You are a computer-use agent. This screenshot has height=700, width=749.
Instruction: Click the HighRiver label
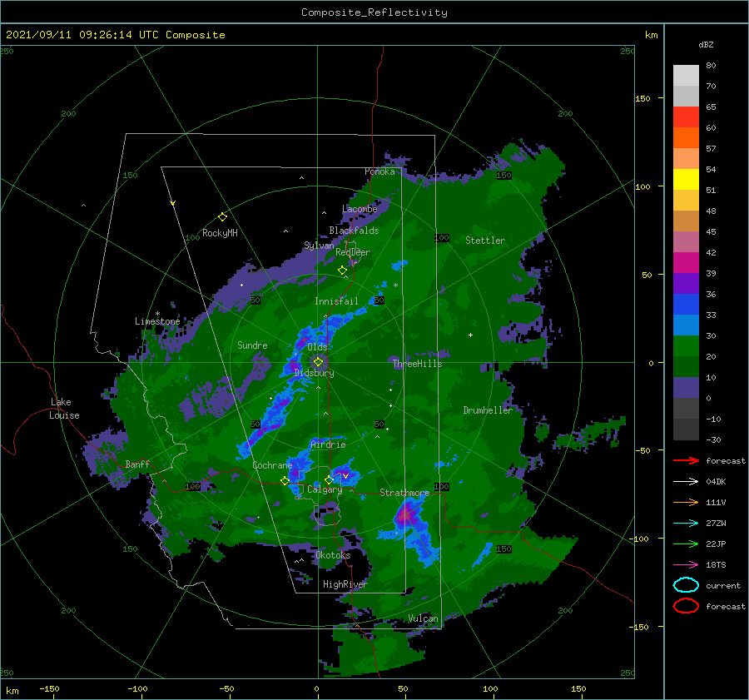(x=345, y=584)
